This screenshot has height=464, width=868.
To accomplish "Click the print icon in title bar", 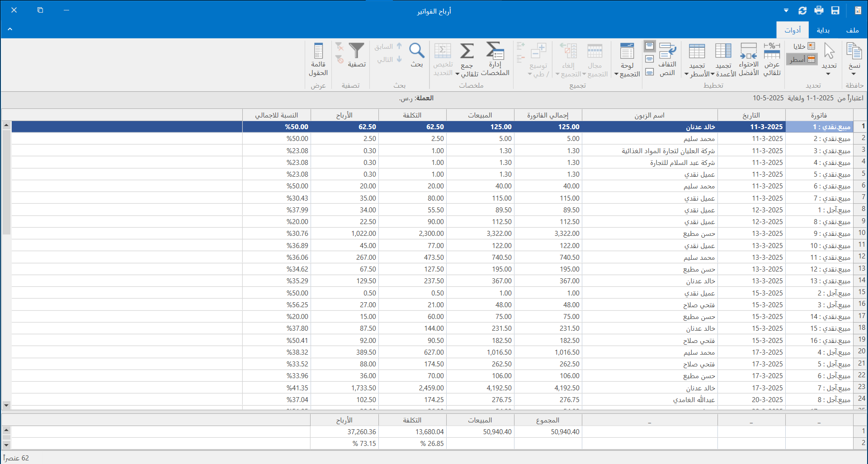I will (819, 10).
